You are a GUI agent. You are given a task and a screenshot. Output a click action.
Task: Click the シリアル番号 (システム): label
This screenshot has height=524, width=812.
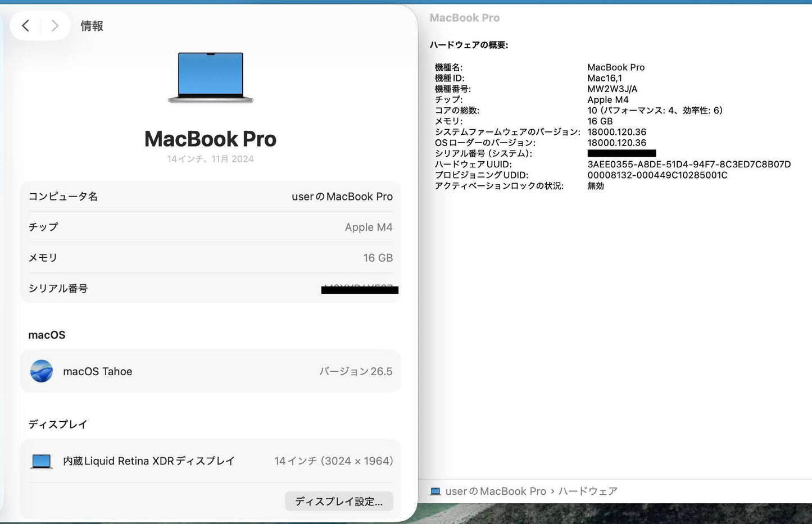[x=483, y=153]
